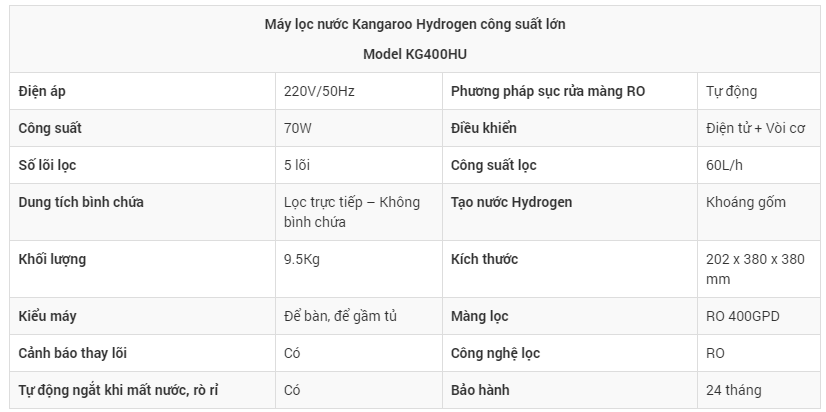
Task: Click the 'Phương pháp sục rửa màng RO' label
Action: [x=548, y=91]
